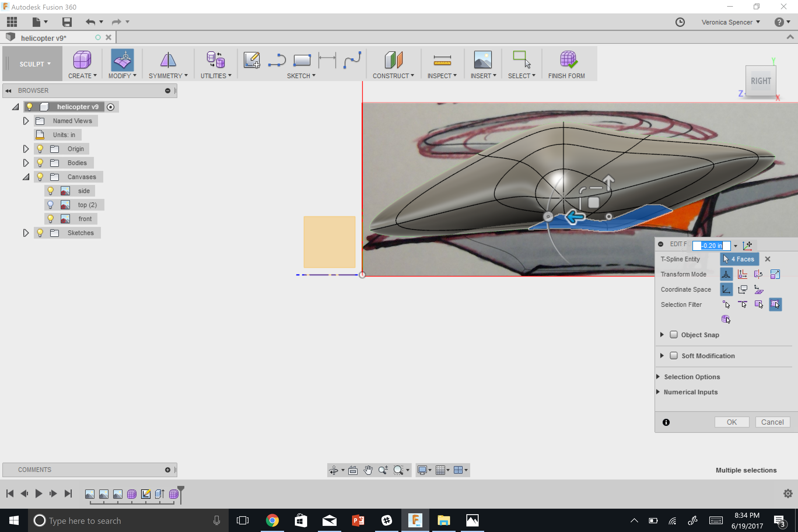Choose Rotation transform mode icon
The height and width of the screenshot is (532, 798).
pos(759,274)
